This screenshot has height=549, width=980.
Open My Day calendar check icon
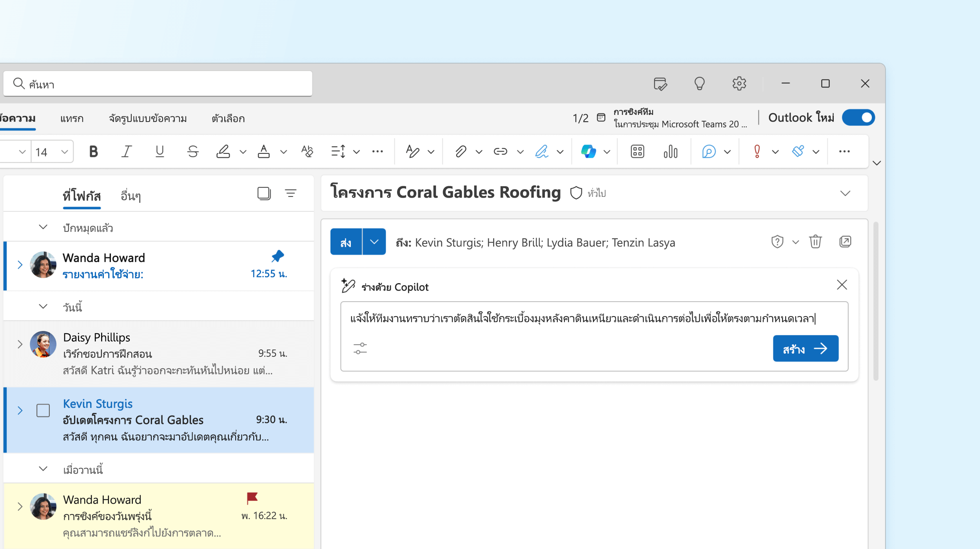[x=661, y=84]
